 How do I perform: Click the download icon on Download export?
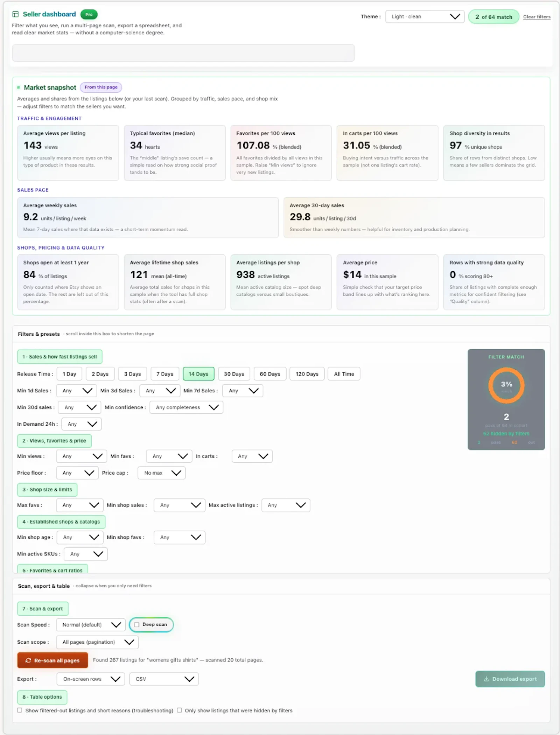point(486,679)
